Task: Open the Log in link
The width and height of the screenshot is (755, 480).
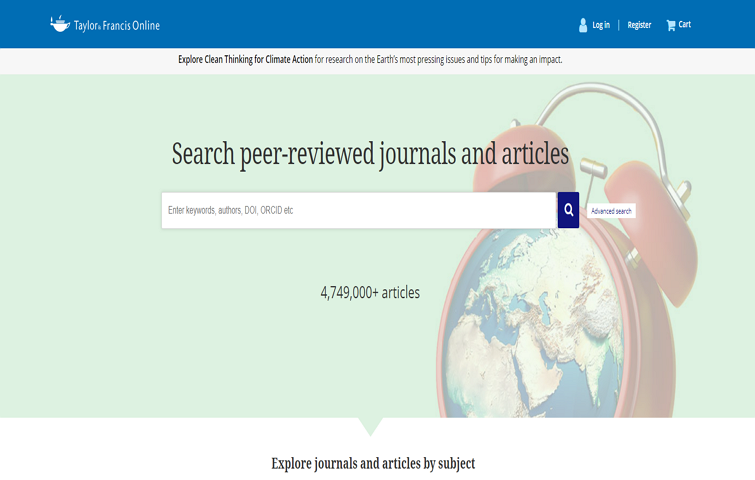Action: click(x=601, y=25)
